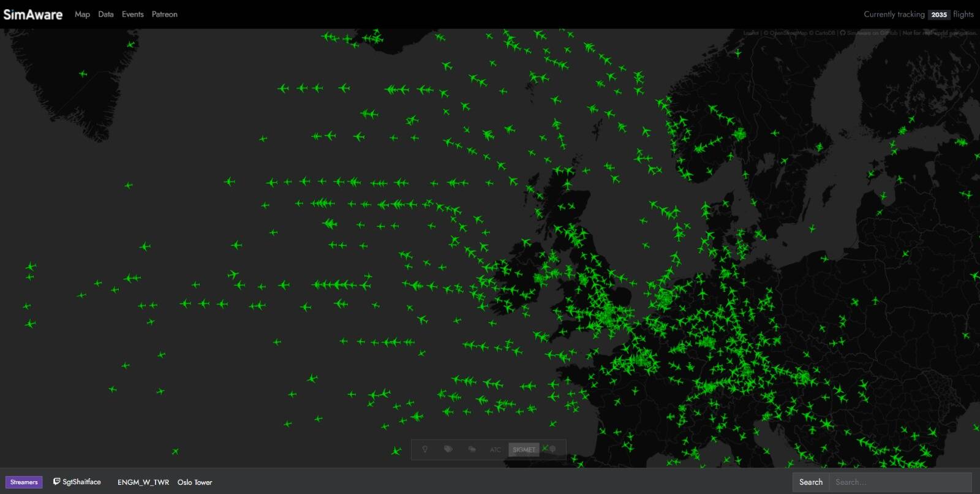Go to the Events page

point(132,14)
